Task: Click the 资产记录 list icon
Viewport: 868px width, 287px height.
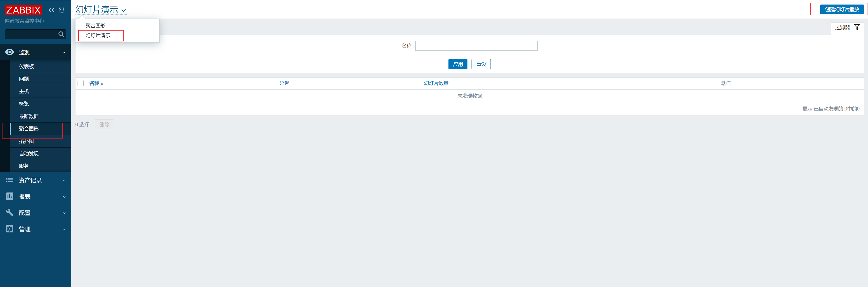Action: coord(9,180)
